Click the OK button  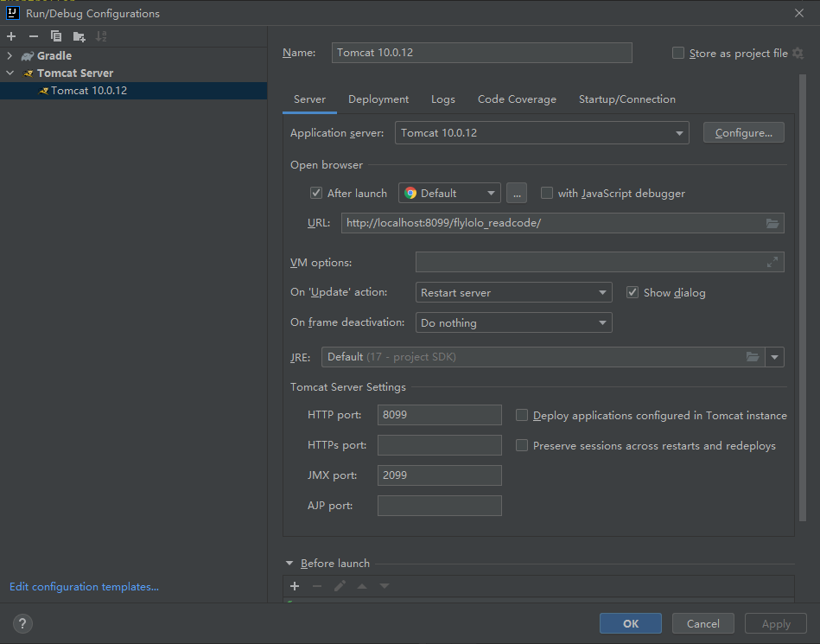point(631,623)
